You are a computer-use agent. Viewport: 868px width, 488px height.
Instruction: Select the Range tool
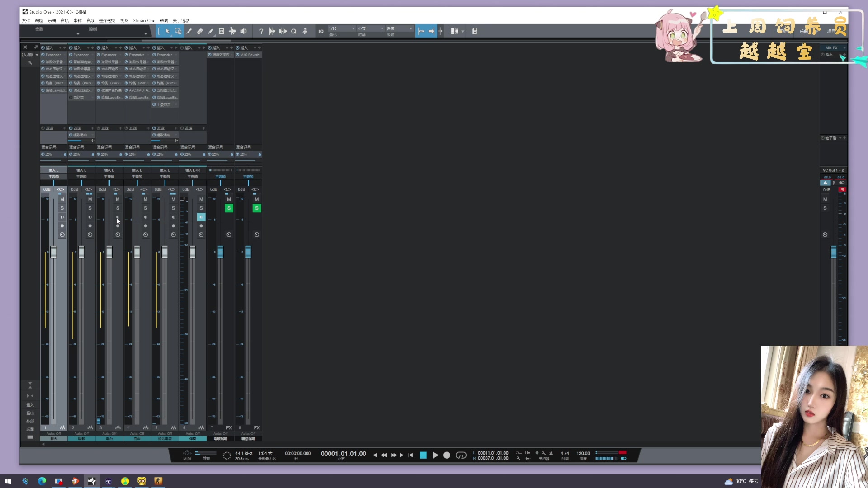(178, 31)
